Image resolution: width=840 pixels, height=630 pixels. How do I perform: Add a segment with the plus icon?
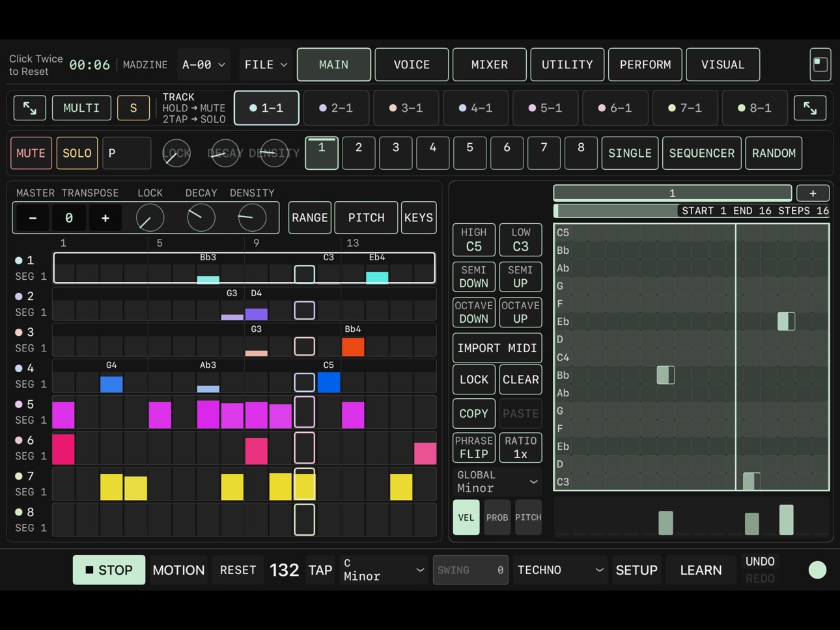(813, 193)
